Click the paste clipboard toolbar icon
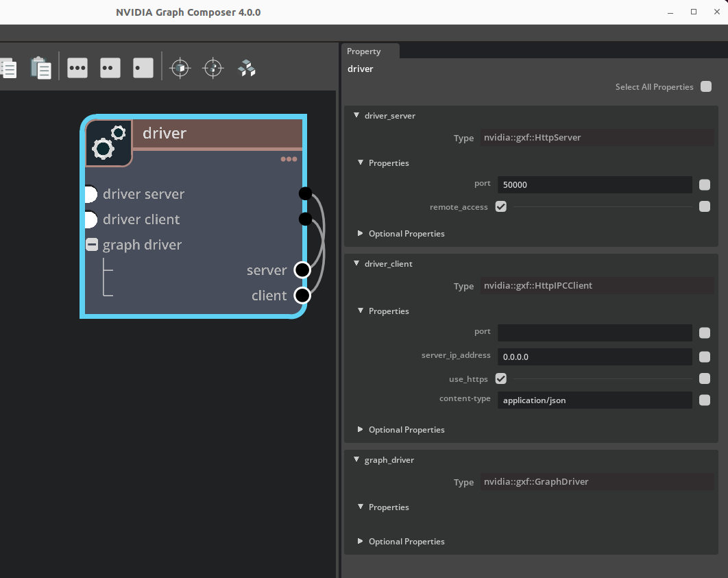Screen dimensions: 728x578 tap(41, 69)
